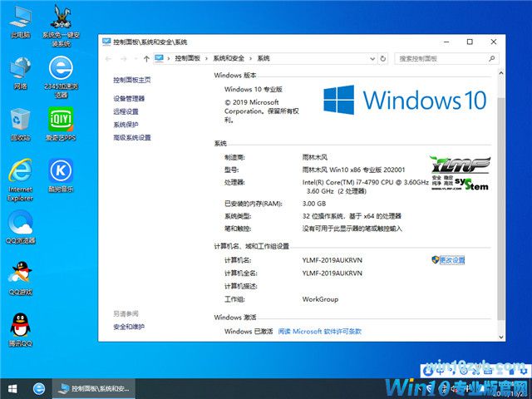Open Remote settings (远程设置) link
The image size is (532, 399).
click(x=126, y=111)
